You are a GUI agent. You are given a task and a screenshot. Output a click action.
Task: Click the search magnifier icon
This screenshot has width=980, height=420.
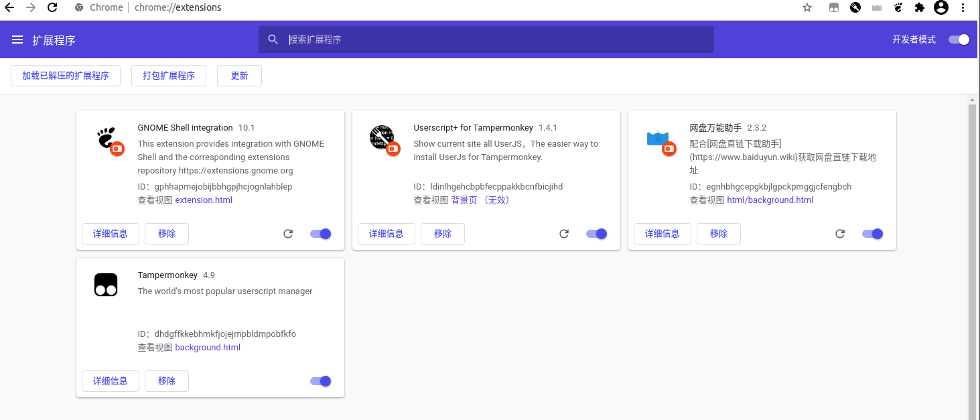point(273,40)
